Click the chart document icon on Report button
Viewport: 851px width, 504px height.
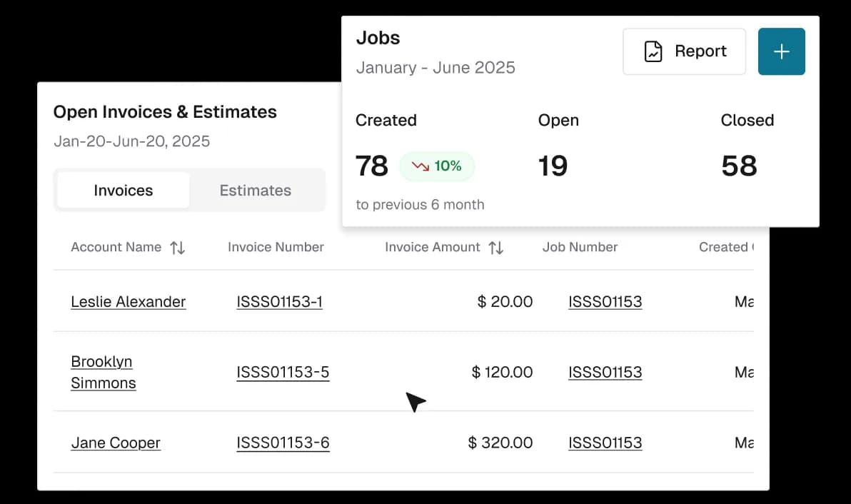click(655, 51)
